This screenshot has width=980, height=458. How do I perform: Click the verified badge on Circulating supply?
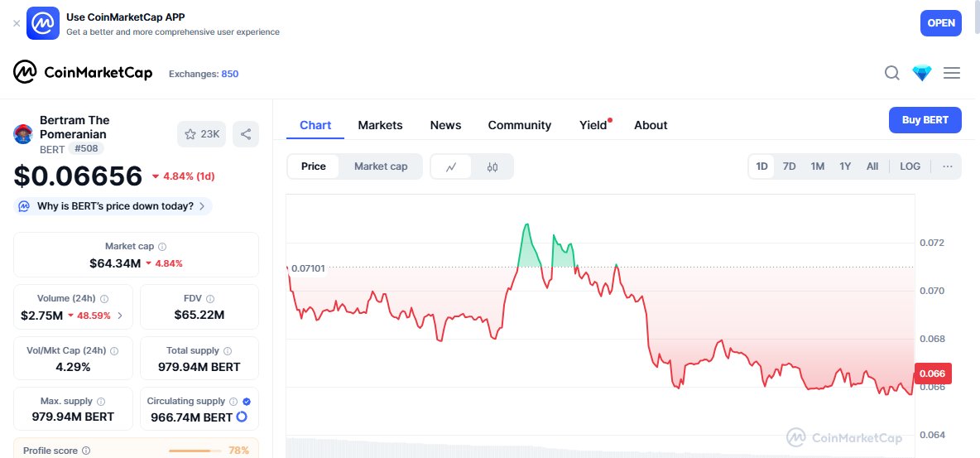point(247,402)
